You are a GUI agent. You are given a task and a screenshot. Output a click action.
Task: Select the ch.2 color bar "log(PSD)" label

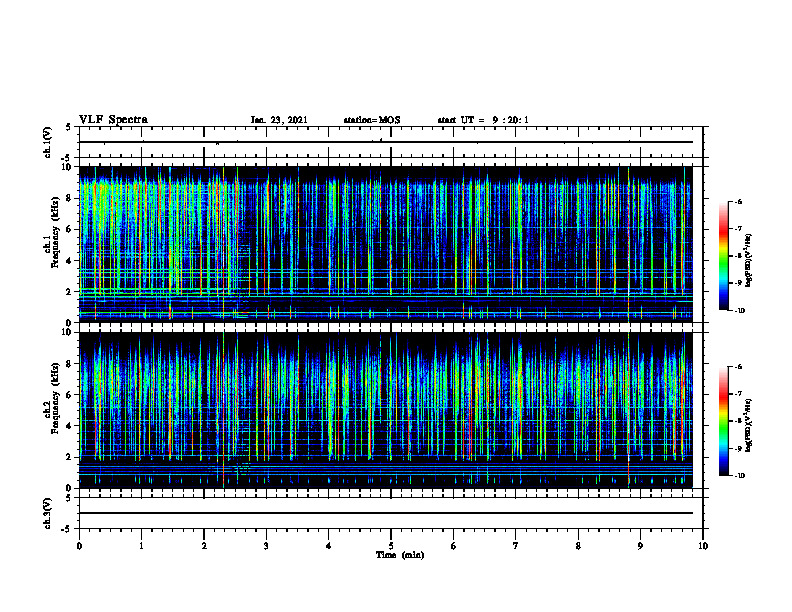(x=749, y=425)
